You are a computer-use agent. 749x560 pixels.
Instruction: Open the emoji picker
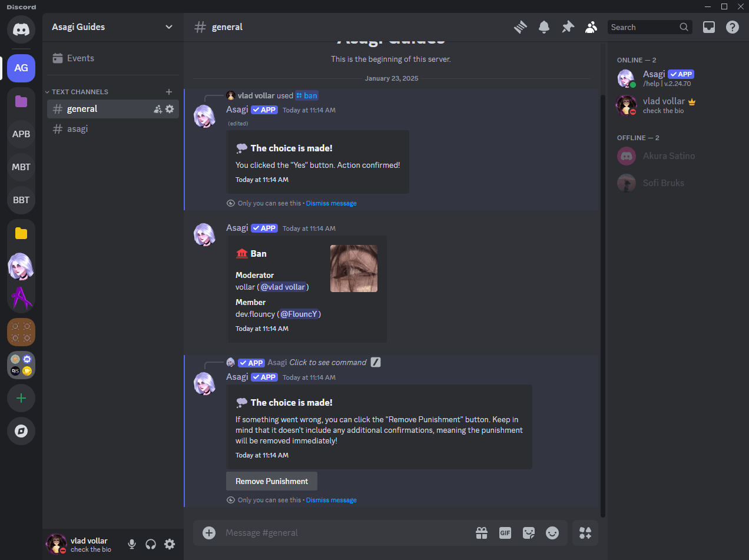click(552, 533)
